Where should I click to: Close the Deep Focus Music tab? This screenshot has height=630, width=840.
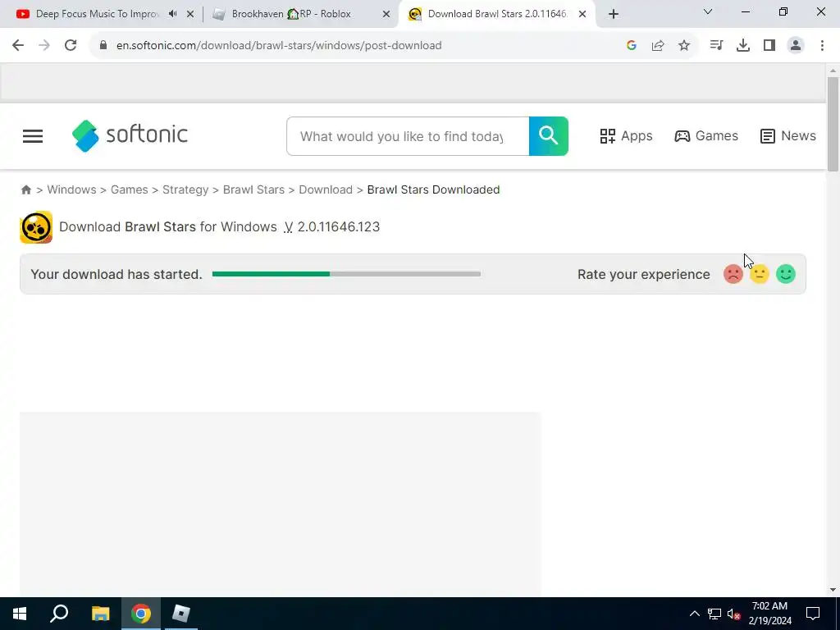(190, 15)
